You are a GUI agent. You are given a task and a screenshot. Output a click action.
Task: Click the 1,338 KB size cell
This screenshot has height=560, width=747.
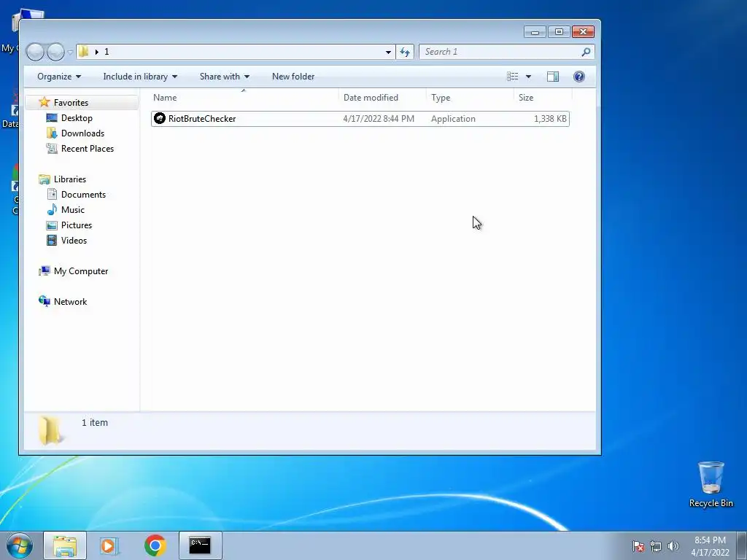coord(550,119)
